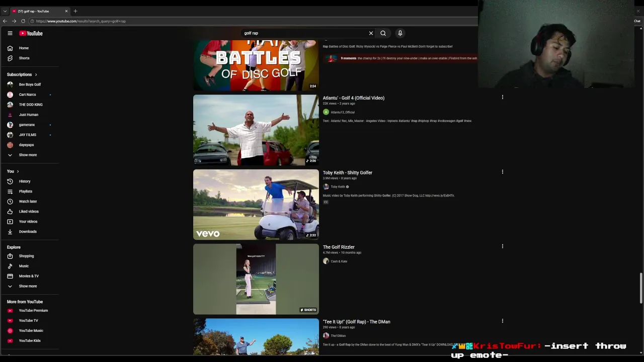Open The1DMan channel link

tap(338, 336)
